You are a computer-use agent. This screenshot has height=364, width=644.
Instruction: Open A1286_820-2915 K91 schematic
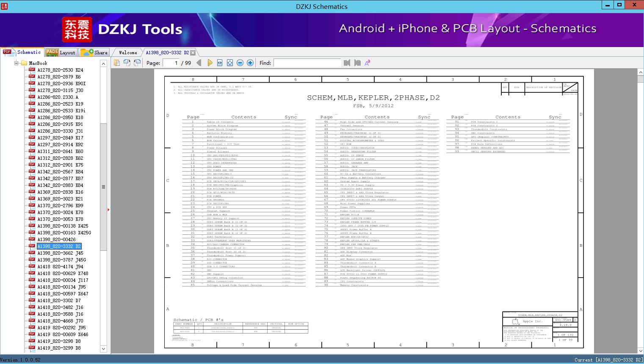[x=60, y=124]
